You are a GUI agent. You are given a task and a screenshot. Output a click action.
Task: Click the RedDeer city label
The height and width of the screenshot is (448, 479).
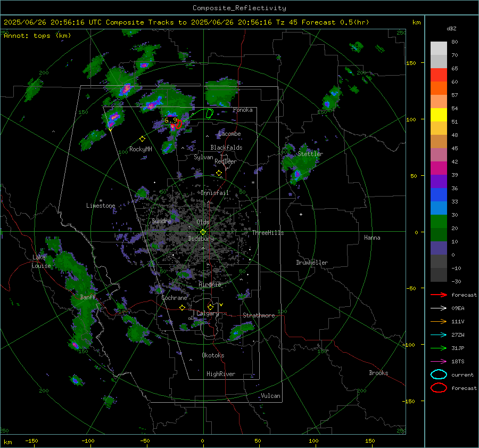click(x=226, y=161)
